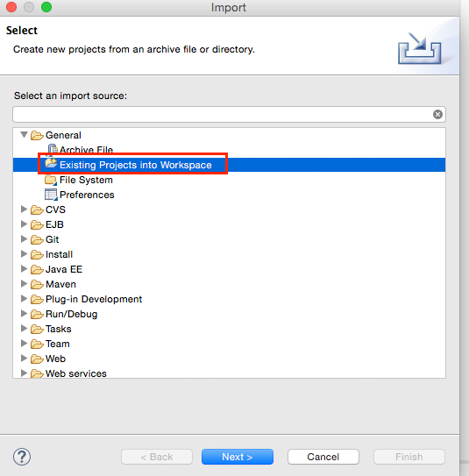The width and height of the screenshot is (469, 476).
Task: Click the help question mark icon
Action: click(22, 457)
